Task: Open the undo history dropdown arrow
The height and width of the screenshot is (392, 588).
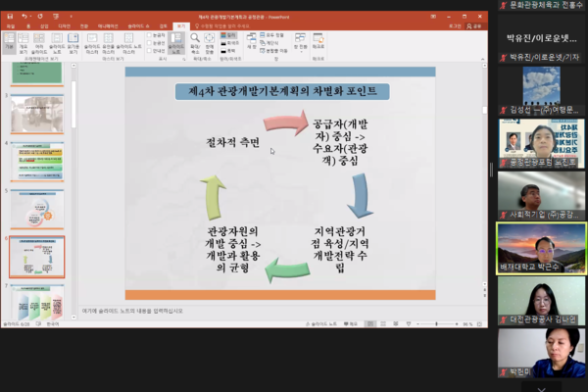Action: coord(30,17)
